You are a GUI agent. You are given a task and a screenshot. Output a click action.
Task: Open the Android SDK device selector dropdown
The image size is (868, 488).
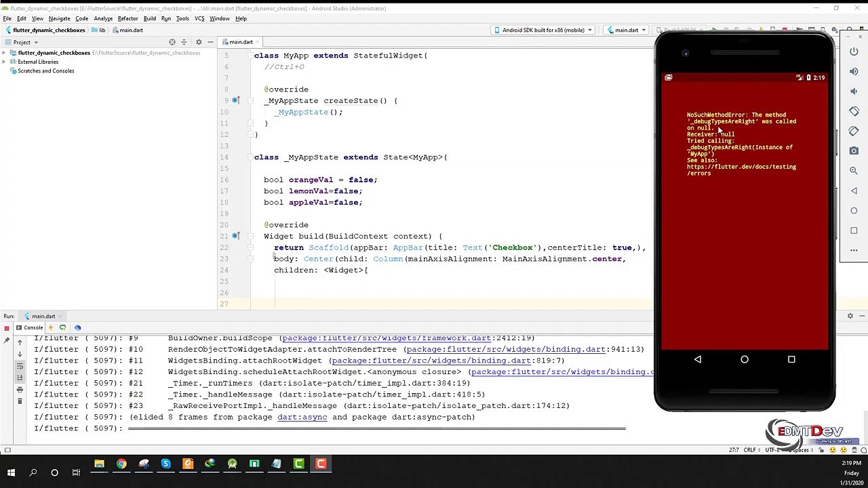544,30
